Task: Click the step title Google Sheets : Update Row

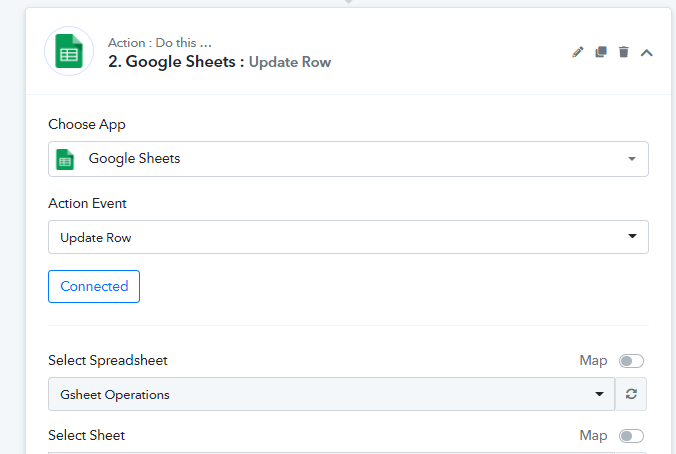Action: [x=219, y=62]
